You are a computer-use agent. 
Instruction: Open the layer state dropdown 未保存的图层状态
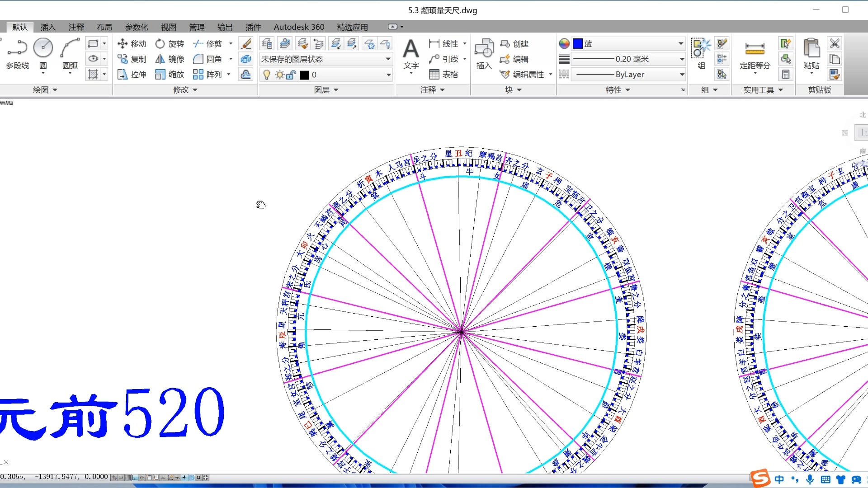coord(326,59)
